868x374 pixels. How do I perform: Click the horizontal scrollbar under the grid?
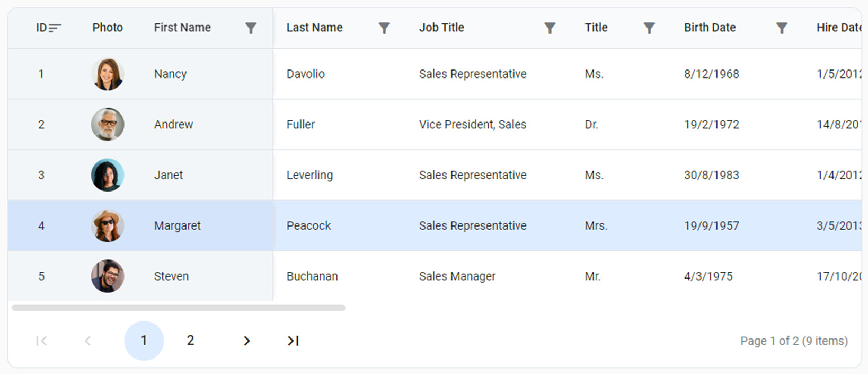(x=178, y=308)
